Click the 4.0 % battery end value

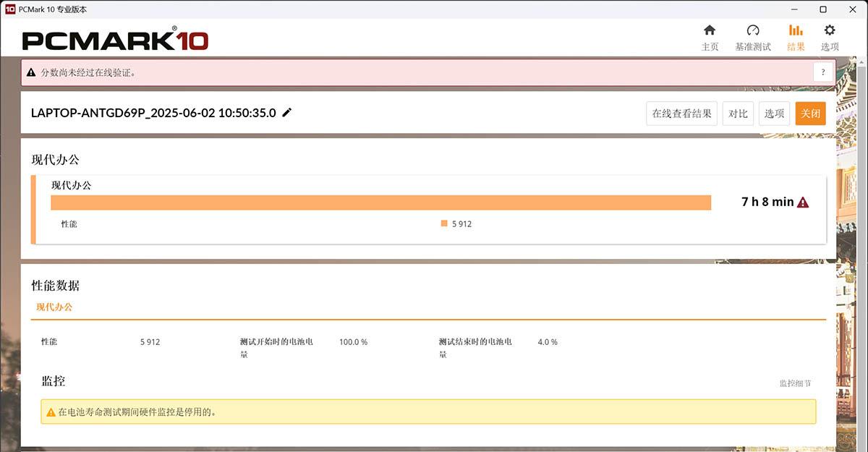pos(548,342)
